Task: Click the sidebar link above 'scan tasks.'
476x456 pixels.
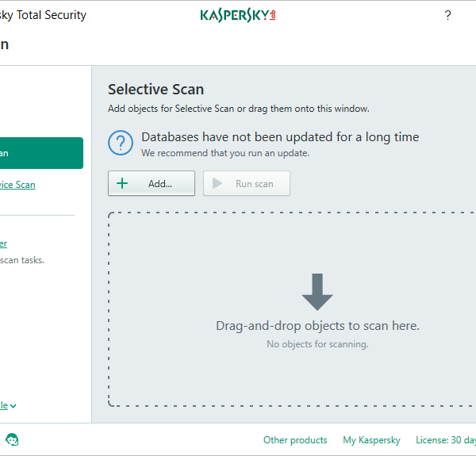Action: point(3,243)
